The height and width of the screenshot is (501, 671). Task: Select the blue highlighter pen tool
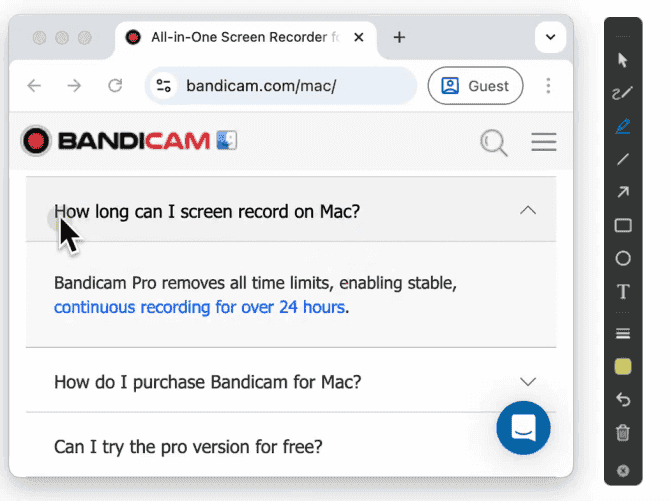(x=623, y=126)
